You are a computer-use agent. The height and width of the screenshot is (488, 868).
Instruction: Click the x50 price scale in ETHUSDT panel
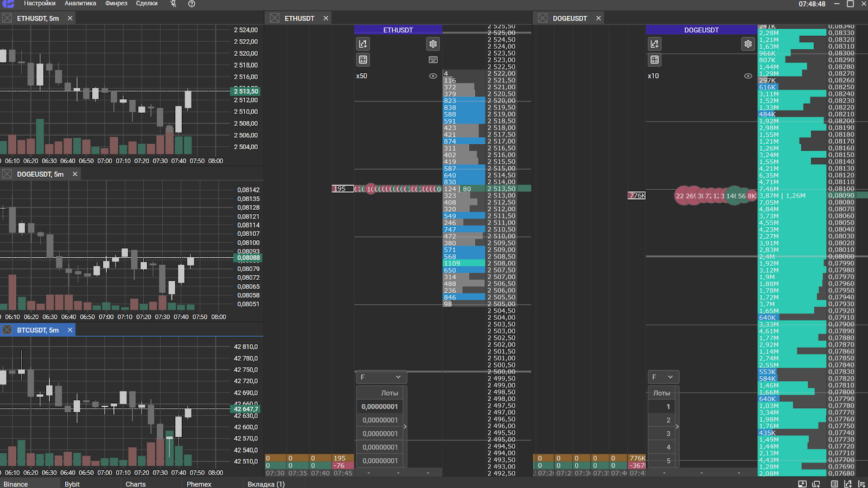click(x=362, y=76)
